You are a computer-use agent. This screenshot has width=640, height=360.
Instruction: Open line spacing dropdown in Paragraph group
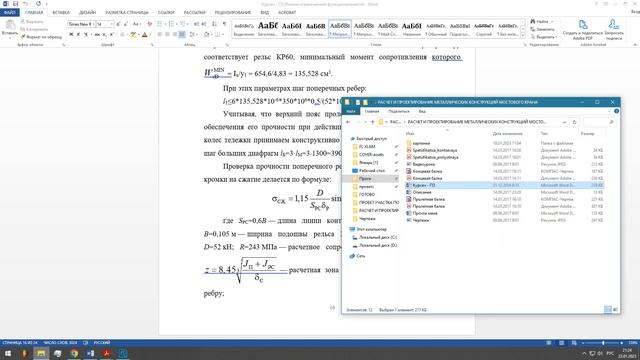(x=193, y=35)
